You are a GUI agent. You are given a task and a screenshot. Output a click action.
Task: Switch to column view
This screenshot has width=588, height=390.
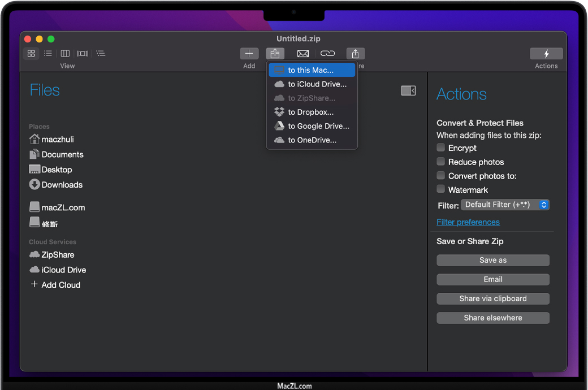point(65,54)
